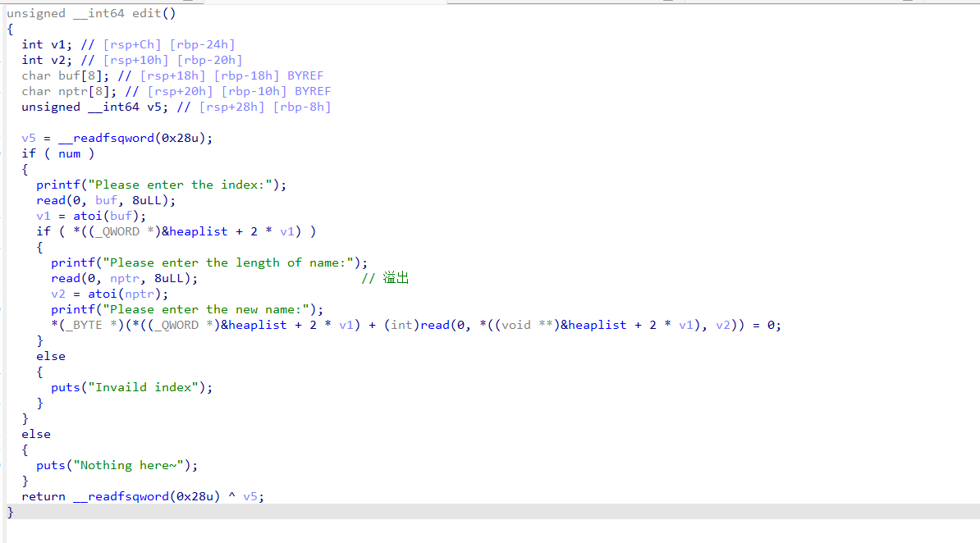Click the green '溢出' overflow comment
The height and width of the screenshot is (543, 980).
tap(396, 278)
